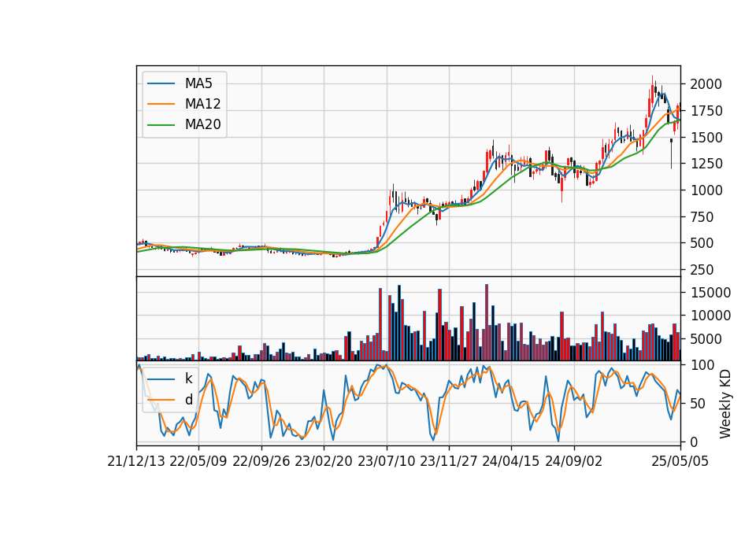The height and width of the screenshot is (543, 756).
Task: Click the 10000 volume axis tick
Action: [710, 316]
